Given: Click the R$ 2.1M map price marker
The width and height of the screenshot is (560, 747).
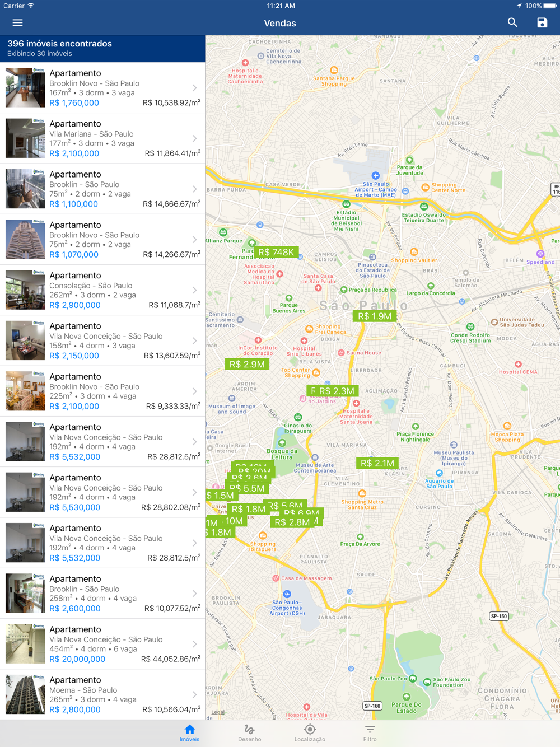Looking at the screenshot, I should 378,463.
